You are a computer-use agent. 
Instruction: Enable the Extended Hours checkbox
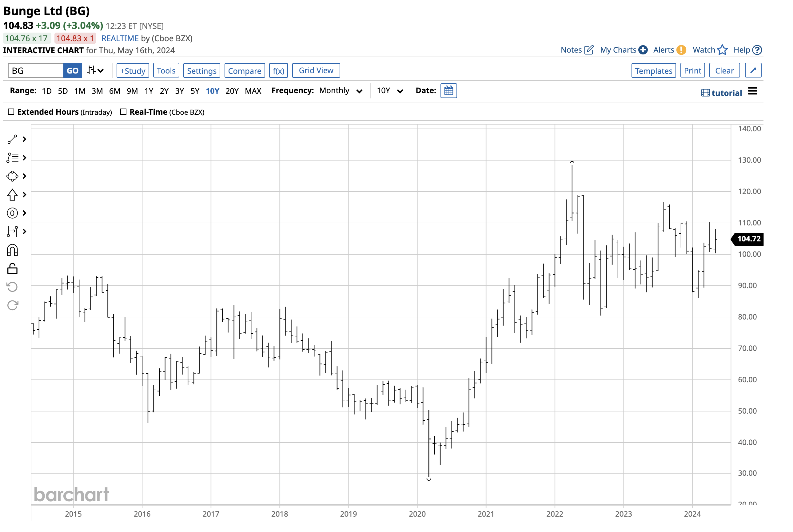point(11,111)
